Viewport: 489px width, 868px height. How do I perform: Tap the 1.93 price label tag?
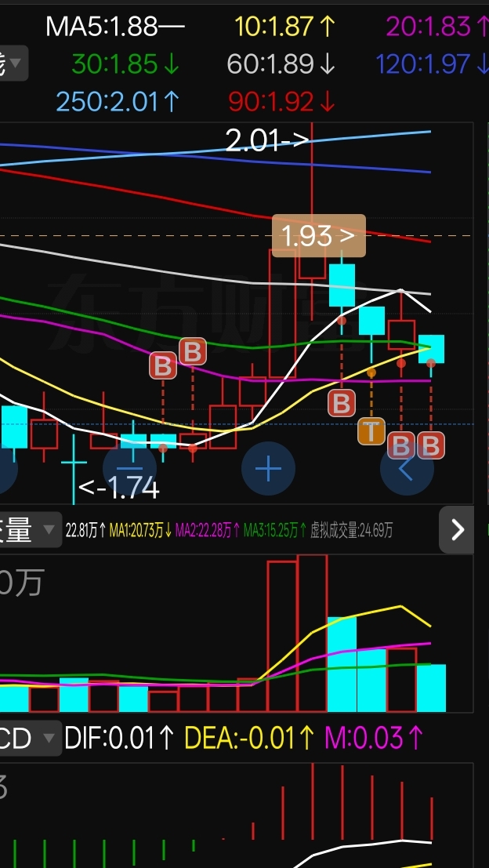319,236
